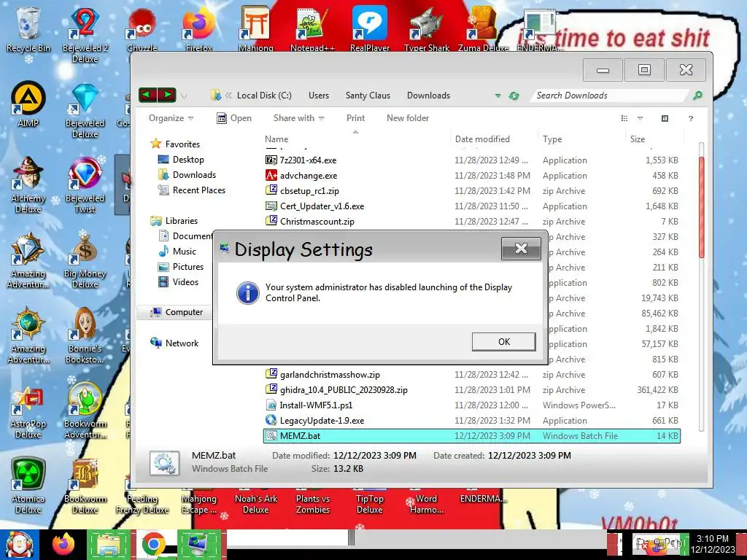Open Bejeweled Deluxe desktop shortcut
747x560 pixels.
[85, 111]
